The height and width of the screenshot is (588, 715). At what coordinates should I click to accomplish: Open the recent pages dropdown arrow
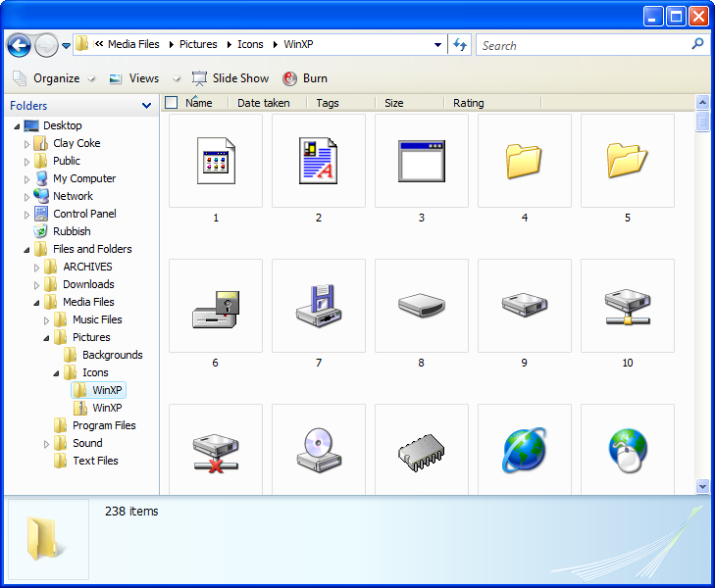[x=66, y=45]
